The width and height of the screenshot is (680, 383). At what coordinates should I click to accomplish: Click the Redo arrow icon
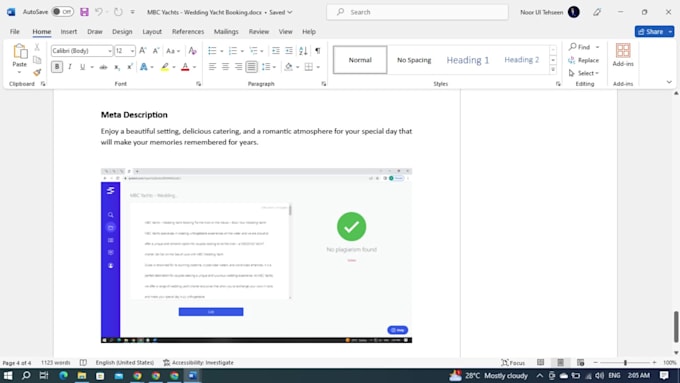click(118, 12)
